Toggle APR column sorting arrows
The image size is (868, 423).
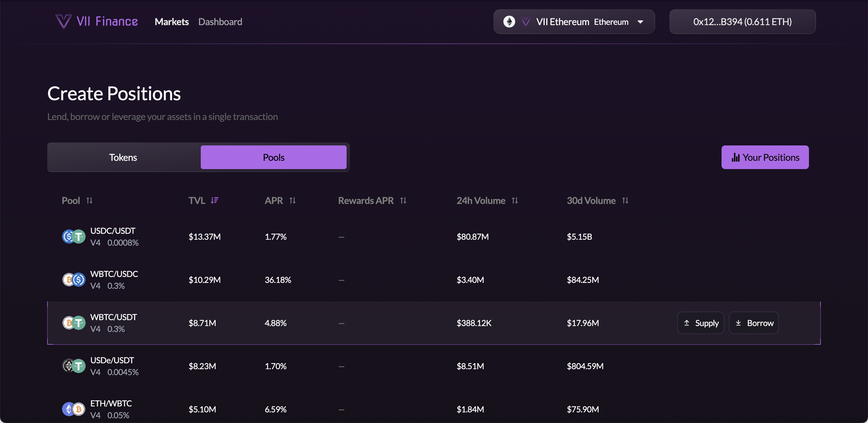tap(293, 200)
